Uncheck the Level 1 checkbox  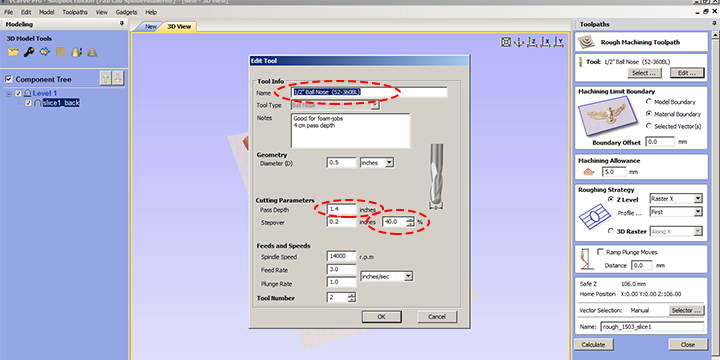pos(18,94)
